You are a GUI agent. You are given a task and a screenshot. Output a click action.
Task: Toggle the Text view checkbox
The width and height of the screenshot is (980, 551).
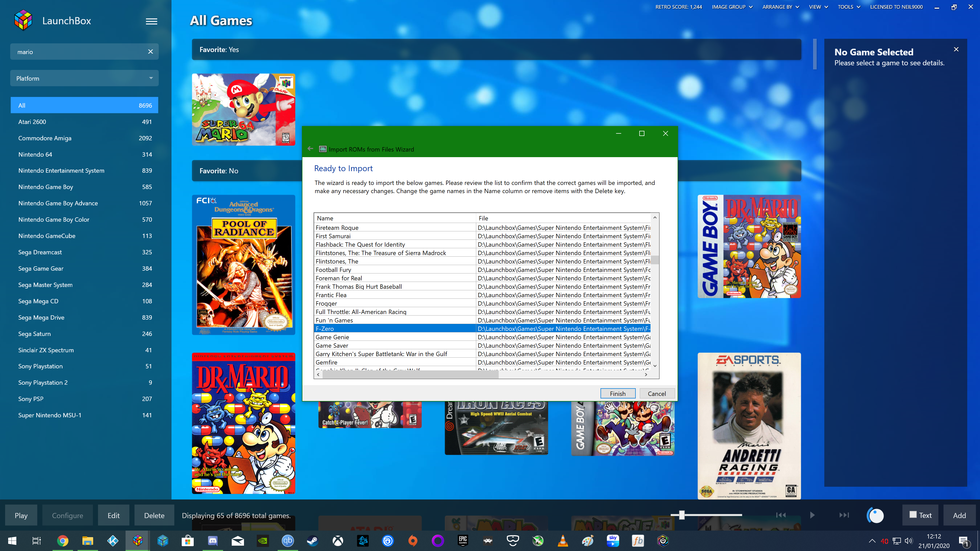913,515
